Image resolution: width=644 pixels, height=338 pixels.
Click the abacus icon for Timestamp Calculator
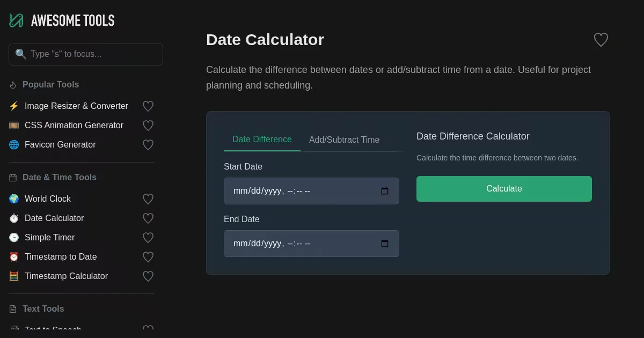(14, 276)
